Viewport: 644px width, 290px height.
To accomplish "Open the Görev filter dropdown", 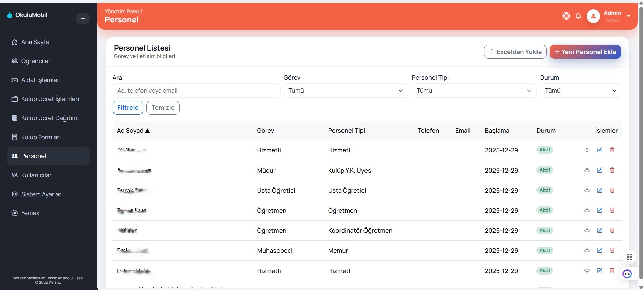I will tap(346, 91).
